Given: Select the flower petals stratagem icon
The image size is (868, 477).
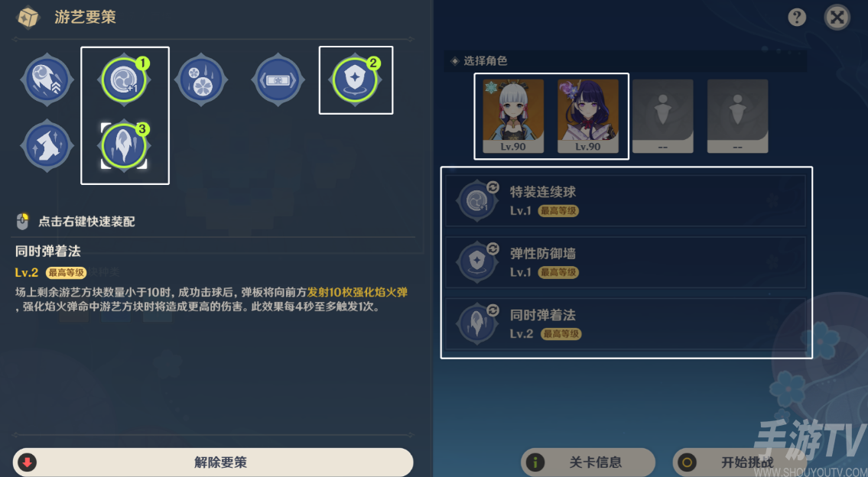Looking at the screenshot, I should [201, 80].
